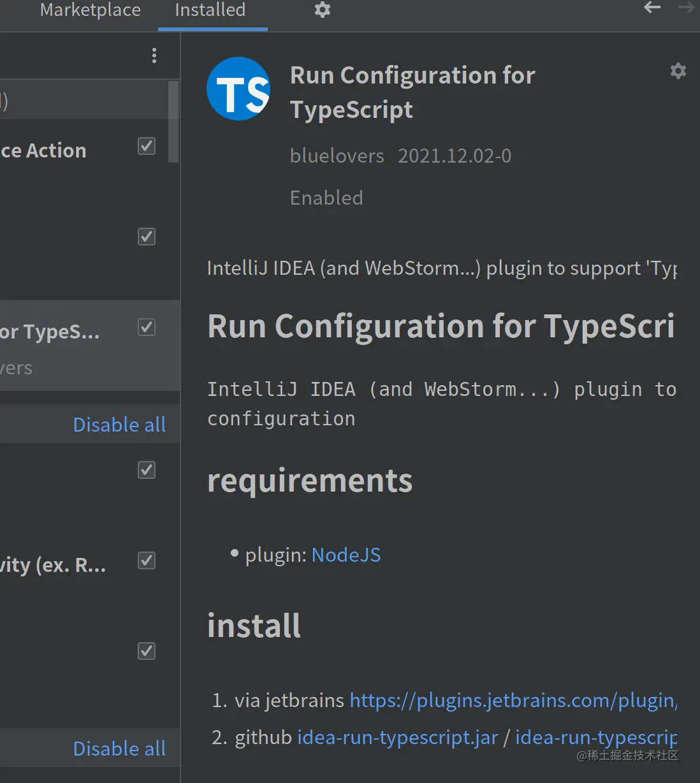The height and width of the screenshot is (783, 700).
Task: Click the plugin list scrollbar thumb
Action: pyautogui.click(x=173, y=121)
